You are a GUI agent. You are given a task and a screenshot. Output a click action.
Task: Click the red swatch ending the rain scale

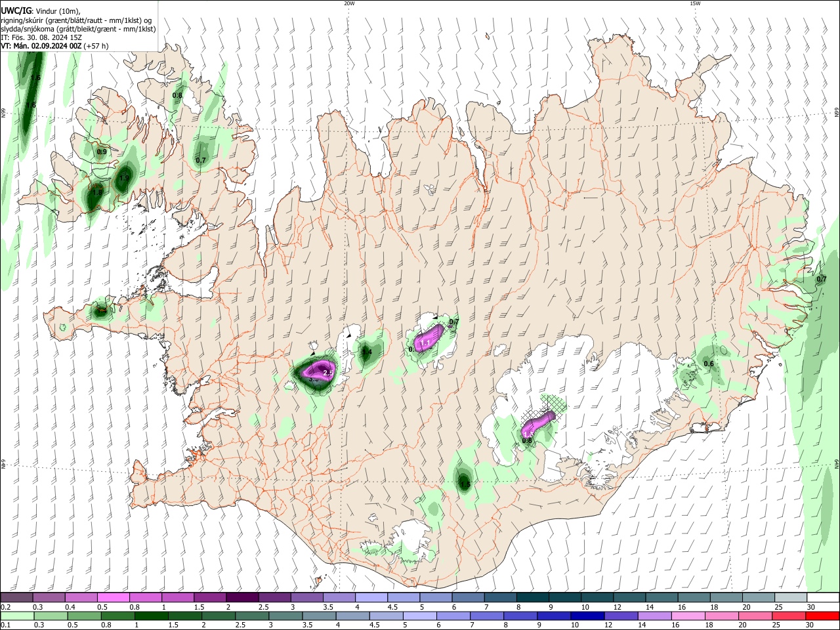click(822, 616)
